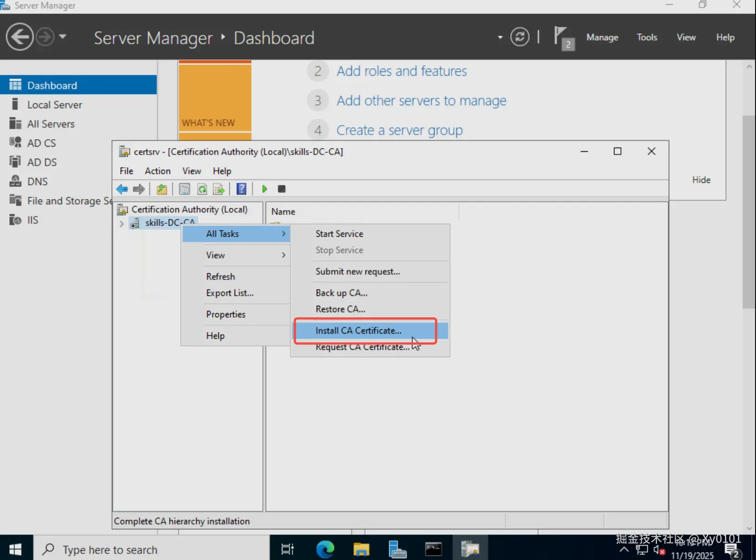Click the certsrv toolbar Refresh icon
Image resolution: width=756 pixels, height=560 pixels.
point(202,189)
